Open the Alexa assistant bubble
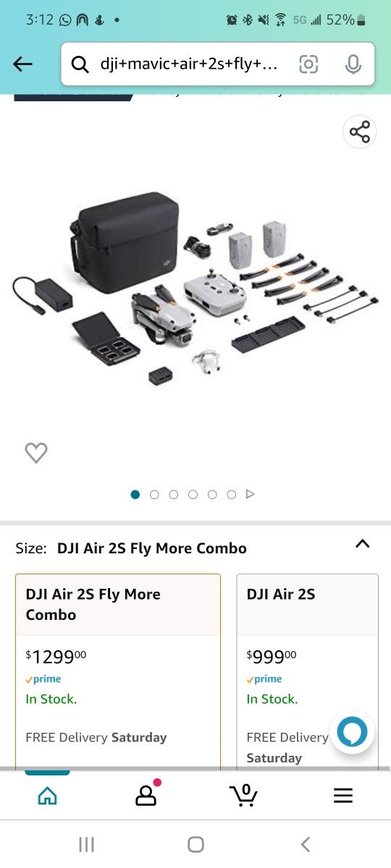The height and width of the screenshot is (868, 391). [352, 732]
